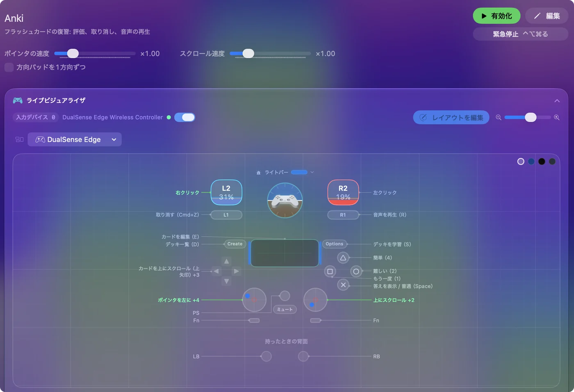The height and width of the screenshot is (392, 574).
Task: Click the game controller icon beside ライブビジュアライザ
Action: [x=18, y=100]
